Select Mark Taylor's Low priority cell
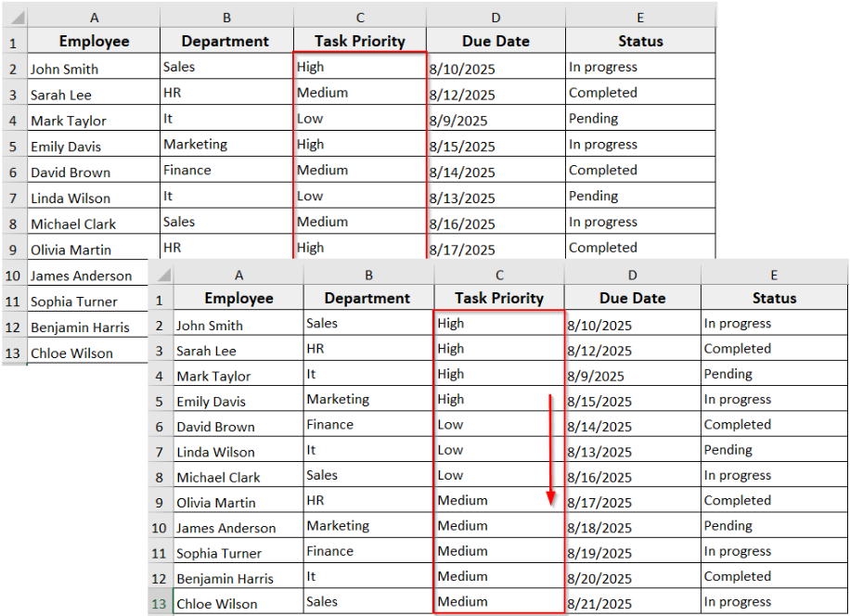The width and height of the screenshot is (850, 616). coord(360,119)
